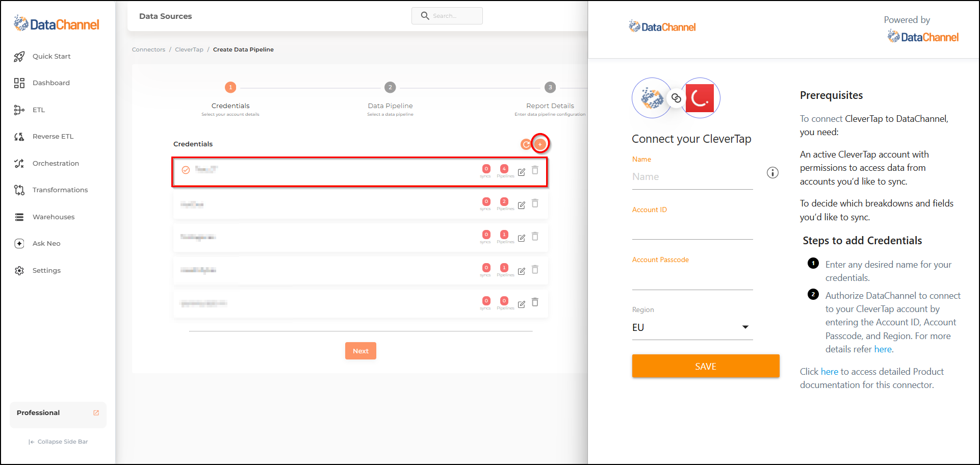This screenshot has height=465, width=980.
Task: Click the link icon between connector logos
Action: click(676, 98)
